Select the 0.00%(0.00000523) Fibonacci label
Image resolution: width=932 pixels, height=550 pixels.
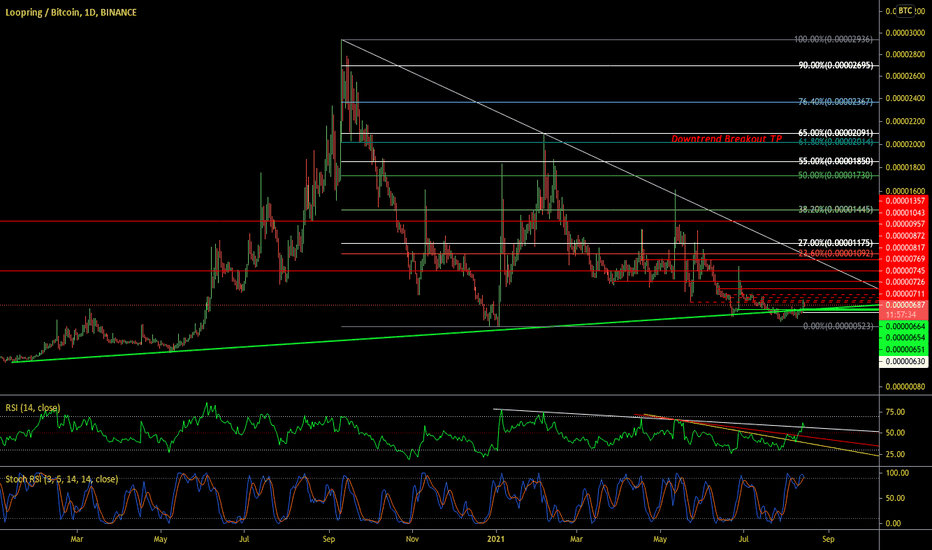[838, 326]
